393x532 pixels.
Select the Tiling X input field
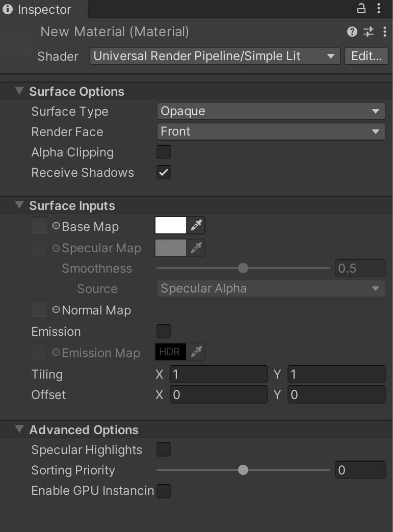218,374
